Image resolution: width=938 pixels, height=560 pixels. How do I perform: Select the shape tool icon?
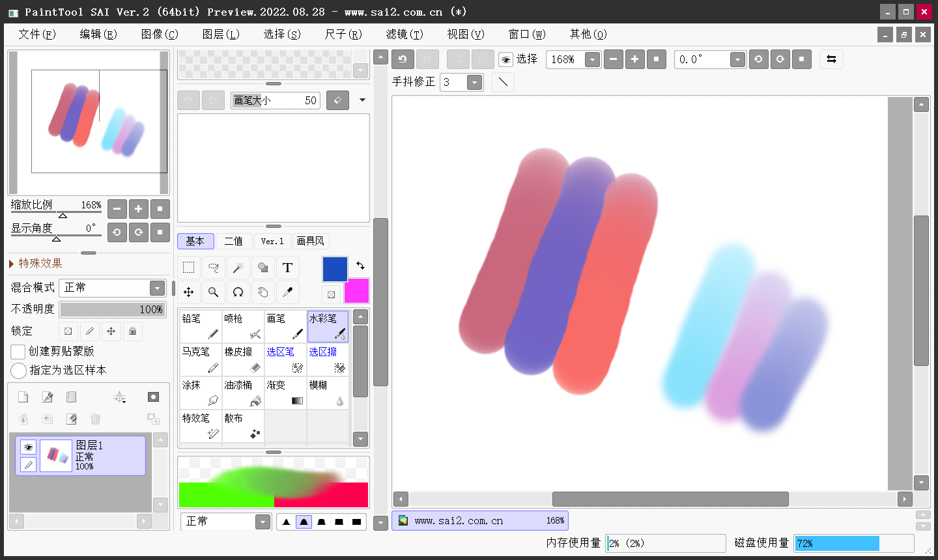pos(263,268)
